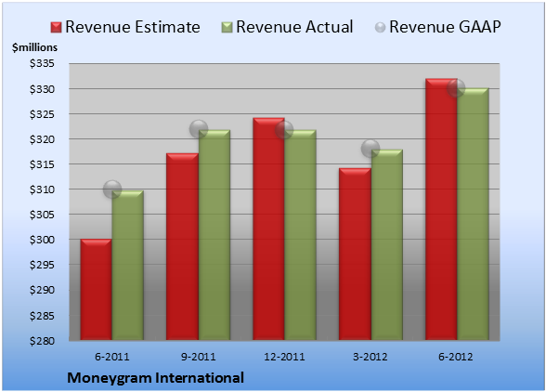Select the 'Revenue GAAP' legend label
Viewport: 546px width, 392px height.
[x=445, y=27]
